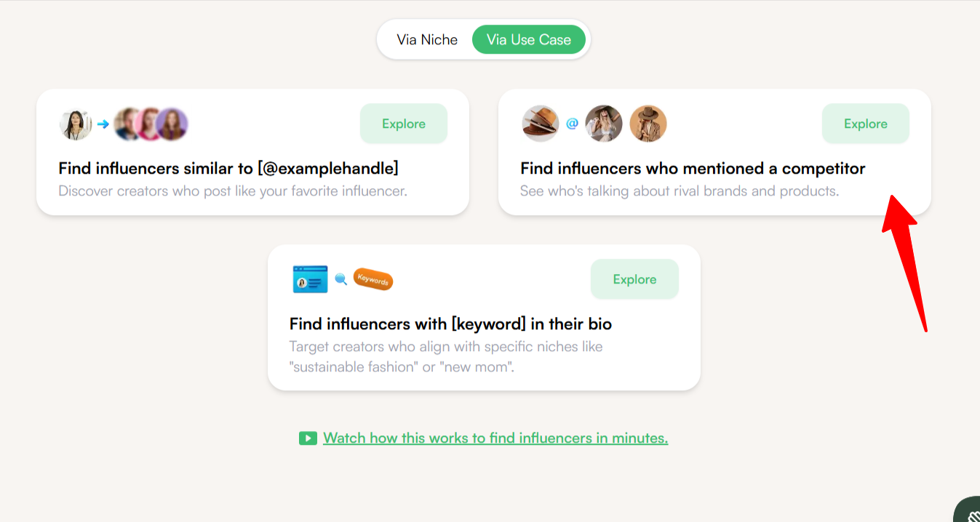Click the blue arrow icon between avatars

pyautogui.click(x=103, y=124)
